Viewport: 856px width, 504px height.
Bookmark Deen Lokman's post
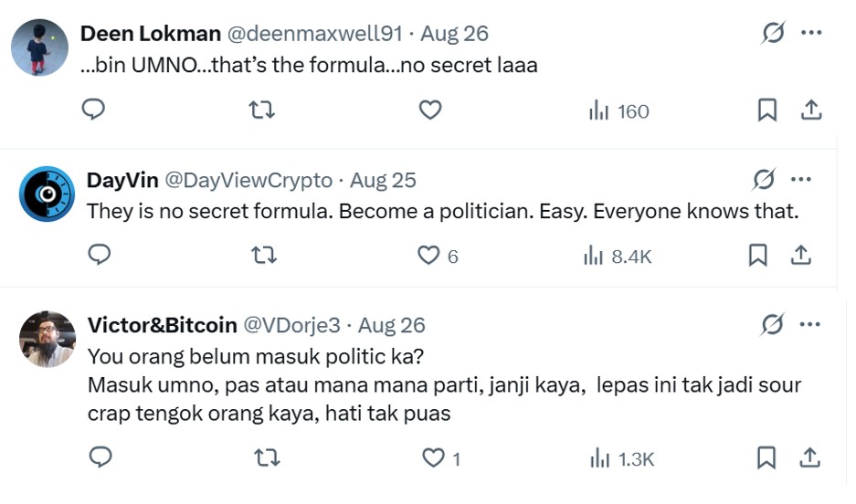(x=767, y=110)
